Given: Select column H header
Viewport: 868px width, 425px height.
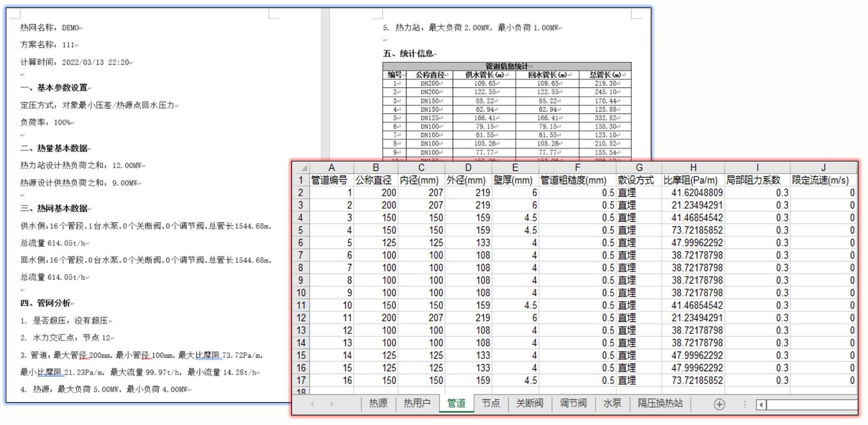Looking at the screenshot, I should tap(693, 168).
